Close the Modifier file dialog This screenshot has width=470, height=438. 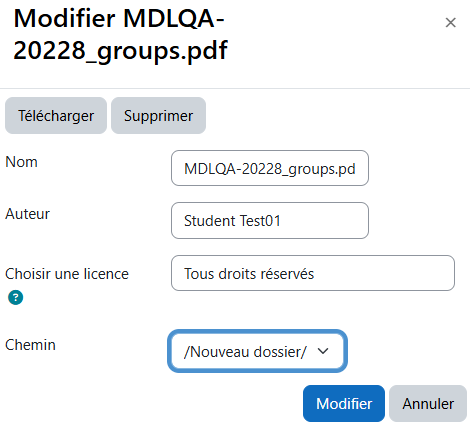(450, 23)
